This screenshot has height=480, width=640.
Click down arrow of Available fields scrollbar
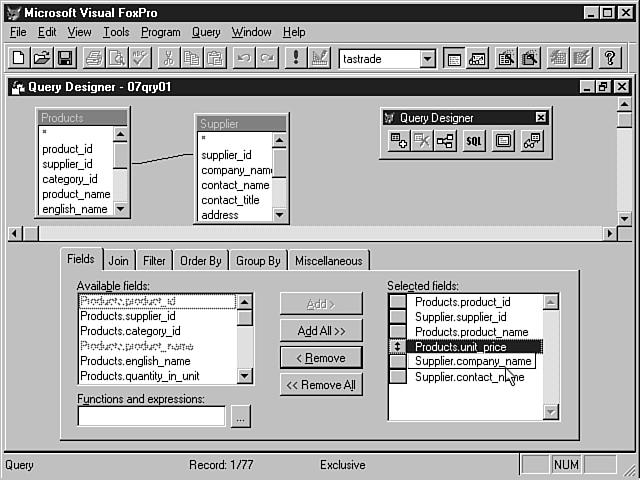coord(245,376)
